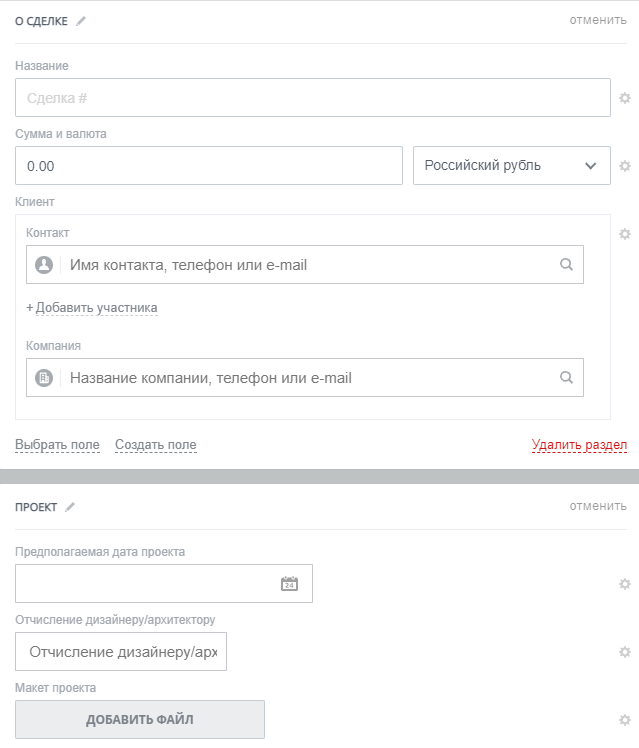Click search magnifier in Контакт field
The height and width of the screenshot is (748, 639).
click(566, 265)
